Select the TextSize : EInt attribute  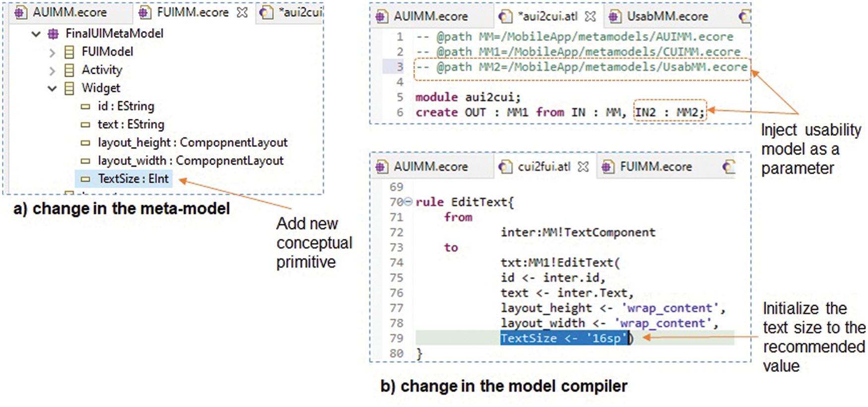pos(133,179)
